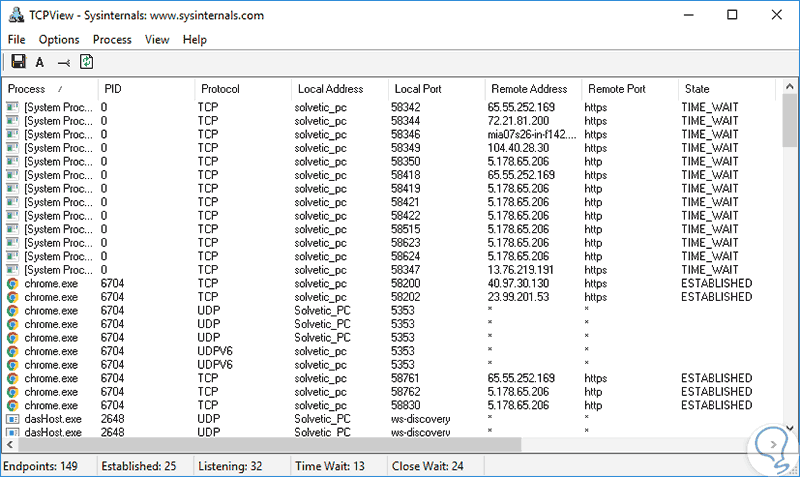Click https remote port on 58349 row
This screenshot has height=477, width=800.
[x=596, y=148]
